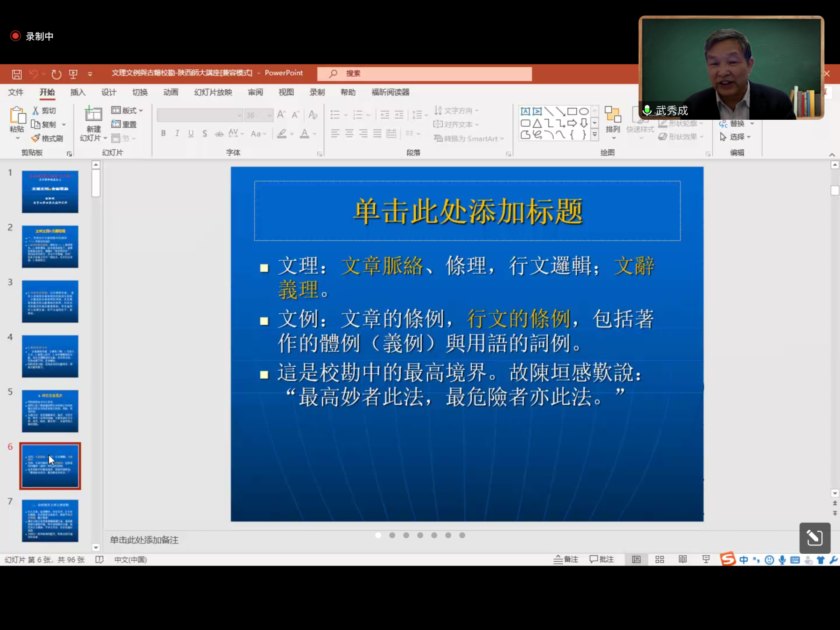Toggle the Comments pane in status bar

(601, 559)
